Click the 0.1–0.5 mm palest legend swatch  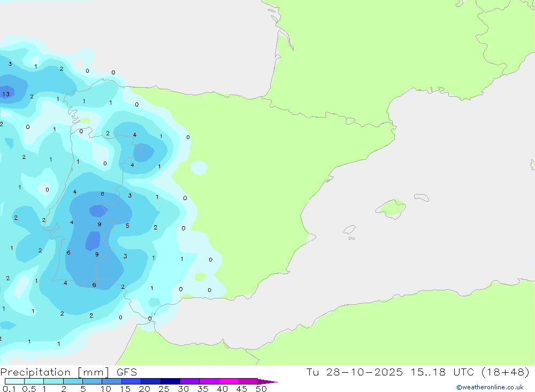[x=14, y=381]
